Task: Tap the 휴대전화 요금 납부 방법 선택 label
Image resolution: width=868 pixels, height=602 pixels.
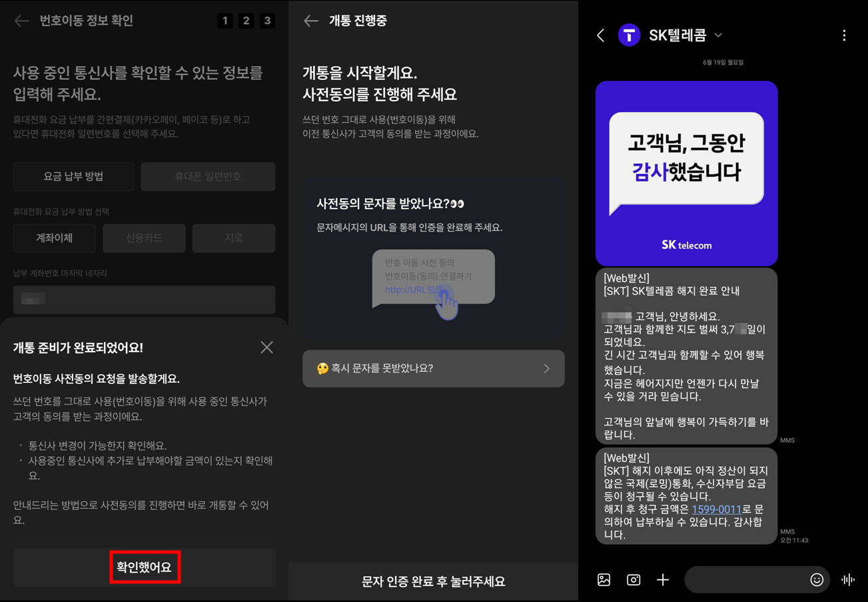Action: click(x=61, y=212)
